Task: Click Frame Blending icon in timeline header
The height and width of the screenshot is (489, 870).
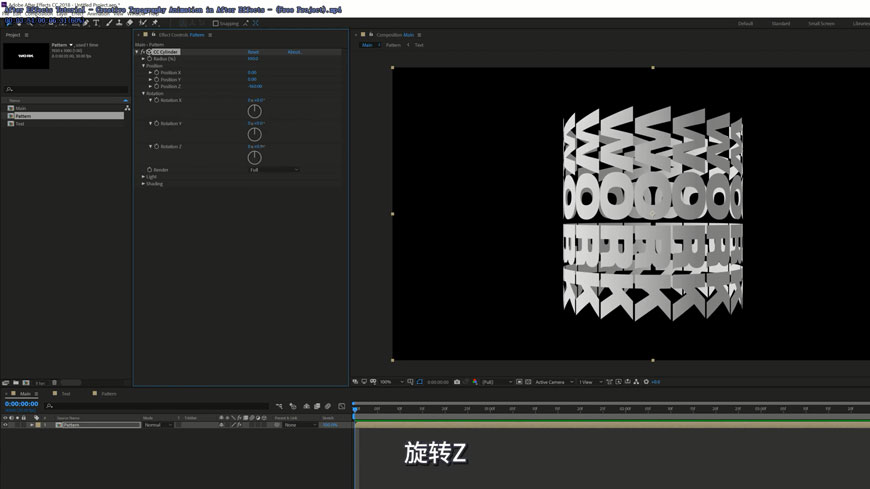Action: [317, 406]
